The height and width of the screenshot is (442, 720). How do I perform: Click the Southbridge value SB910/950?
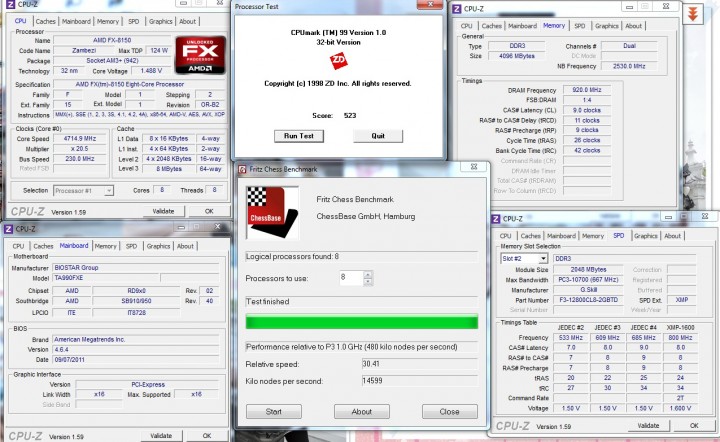[136, 301]
